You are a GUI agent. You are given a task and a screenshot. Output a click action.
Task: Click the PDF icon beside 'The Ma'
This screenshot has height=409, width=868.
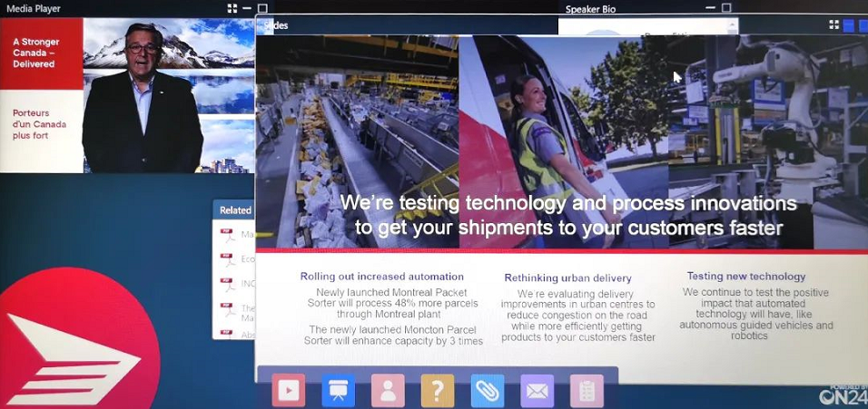coord(228,309)
